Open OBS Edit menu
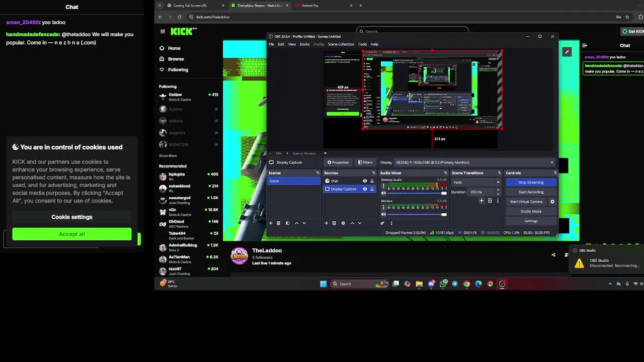This screenshot has width=644, height=362. point(281,44)
